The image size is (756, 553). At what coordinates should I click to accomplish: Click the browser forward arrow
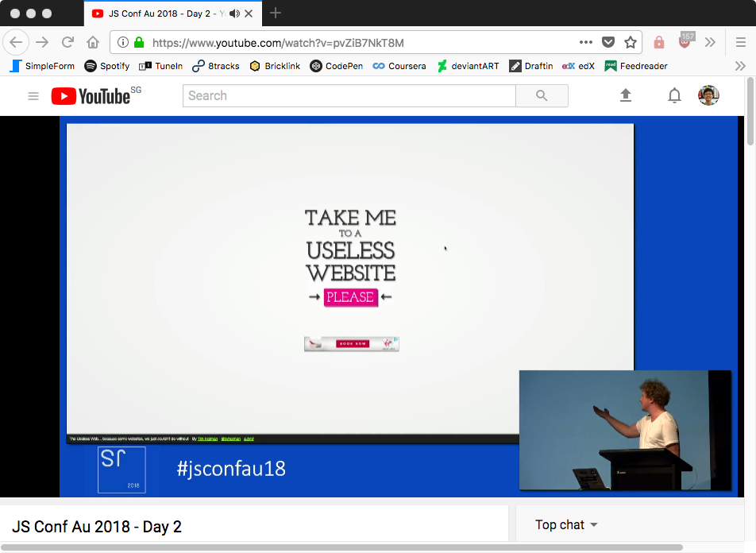(42, 42)
